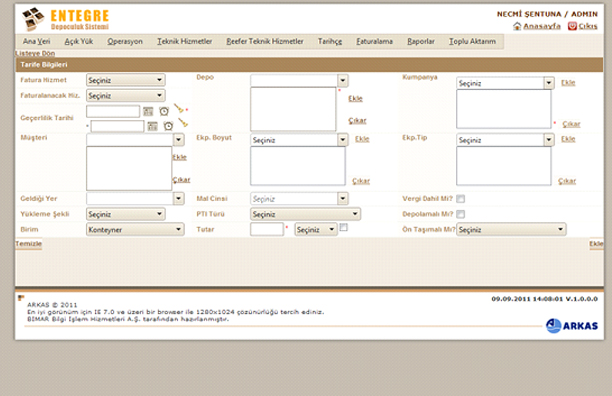Expand the Müşteri combo box
The width and height of the screenshot is (612, 396).
[178, 140]
